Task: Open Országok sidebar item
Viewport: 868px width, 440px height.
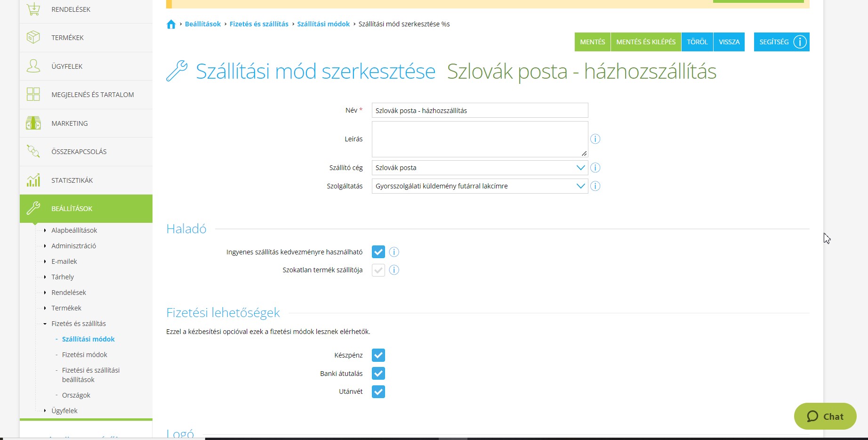Action: click(76, 395)
